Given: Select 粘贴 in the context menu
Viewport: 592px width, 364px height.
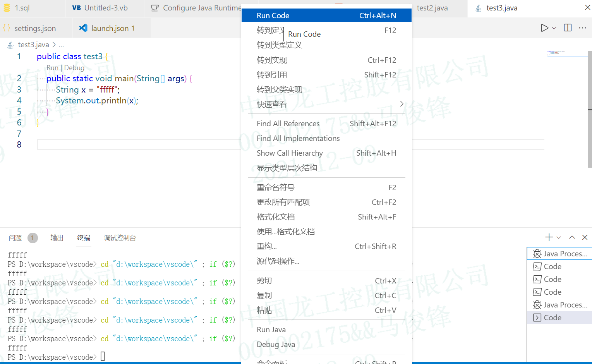Looking at the screenshot, I should [x=326, y=310].
